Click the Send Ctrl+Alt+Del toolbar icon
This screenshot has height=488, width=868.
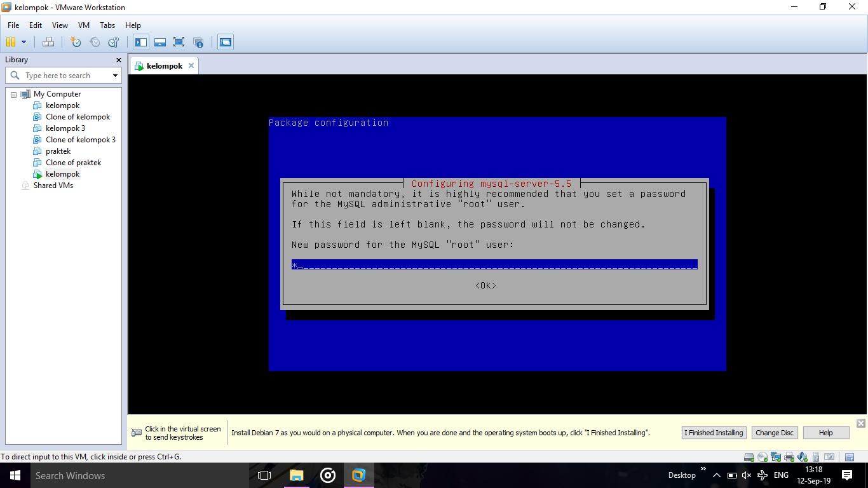click(x=48, y=42)
